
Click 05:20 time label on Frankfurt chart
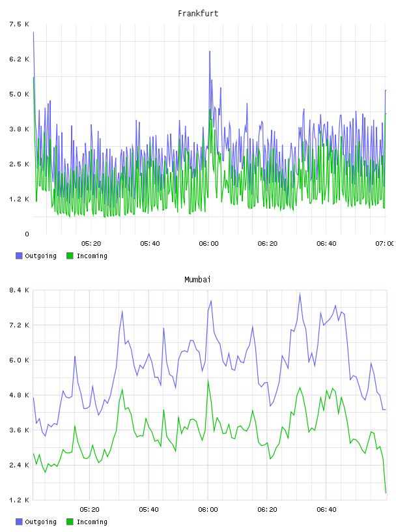tap(91, 244)
